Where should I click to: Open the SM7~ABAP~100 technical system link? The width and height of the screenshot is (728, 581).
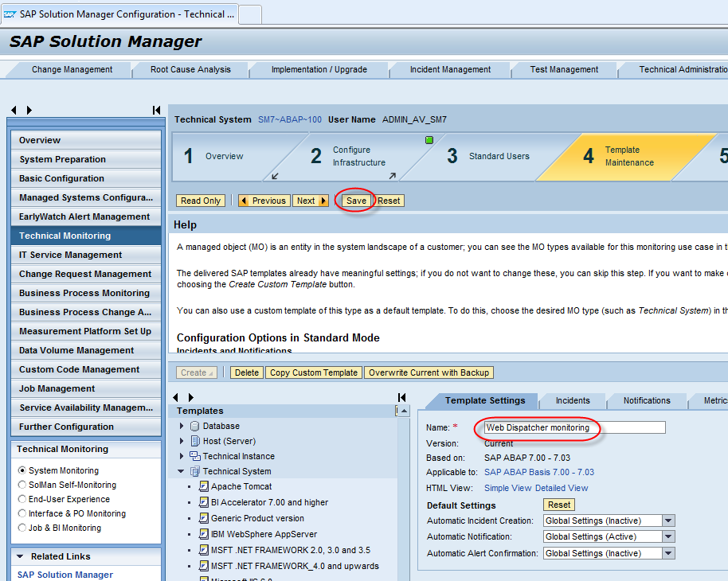click(x=290, y=119)
